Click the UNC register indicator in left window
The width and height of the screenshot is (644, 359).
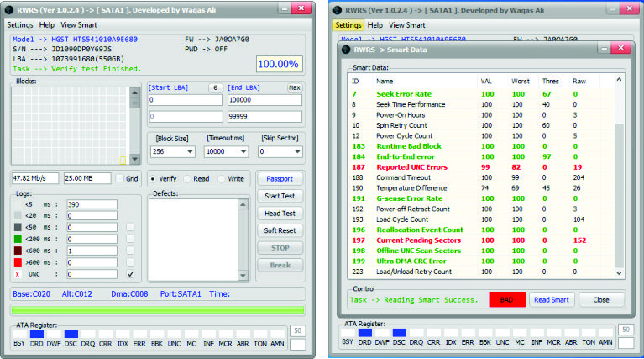(174, 334)
